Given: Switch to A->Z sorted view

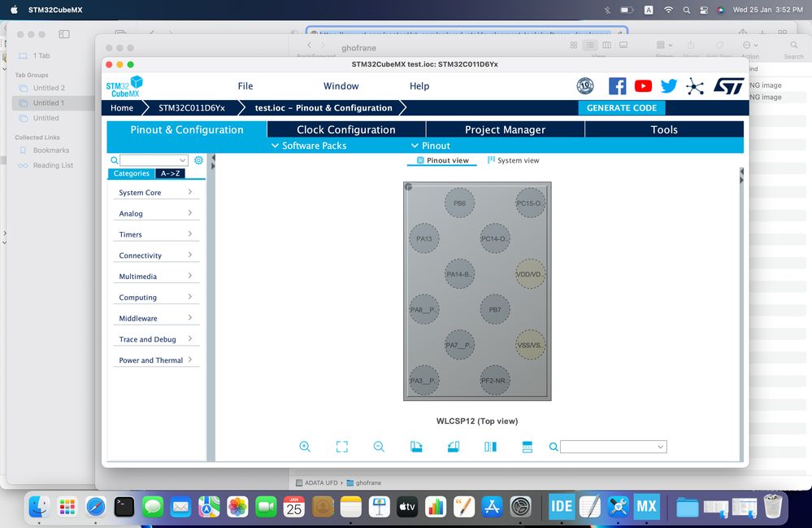Looking at the screenshot, I should point(171,173).
